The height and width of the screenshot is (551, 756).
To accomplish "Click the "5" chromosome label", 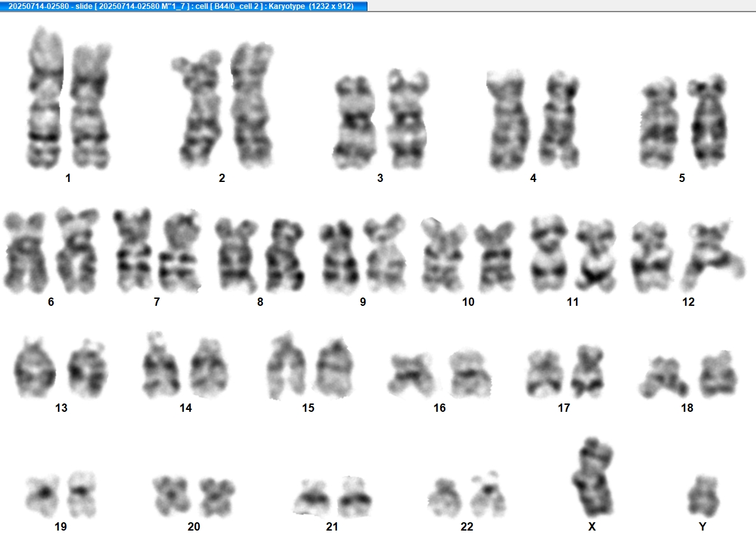I will coord(682,179).
